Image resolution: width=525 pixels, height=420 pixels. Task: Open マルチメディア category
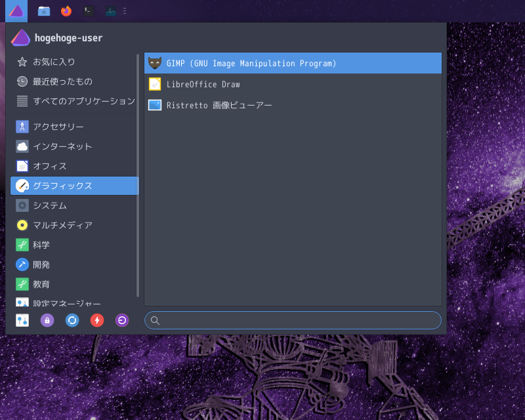[74, 225]
